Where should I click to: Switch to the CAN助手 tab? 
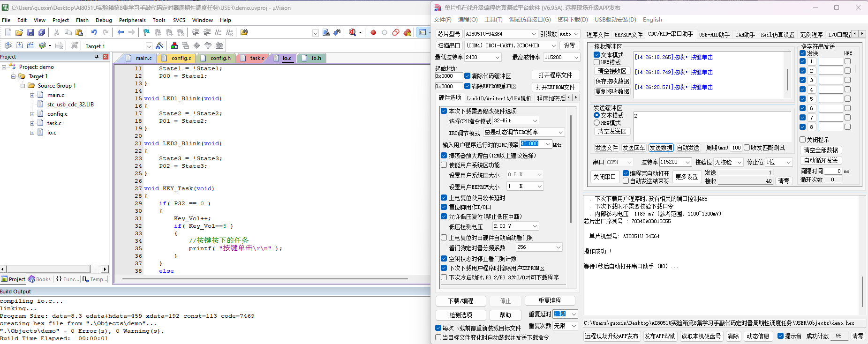point(745,35)
